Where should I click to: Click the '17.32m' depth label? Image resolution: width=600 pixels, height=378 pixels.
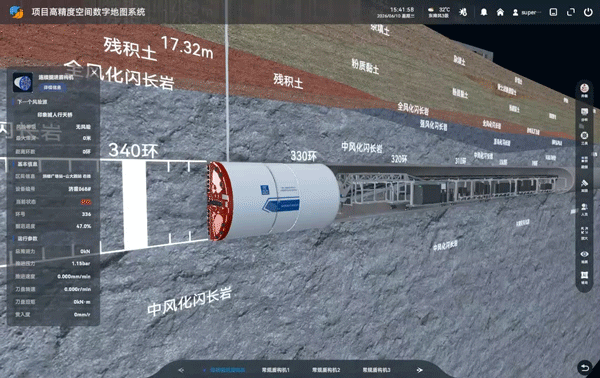[x=187, y=47]
